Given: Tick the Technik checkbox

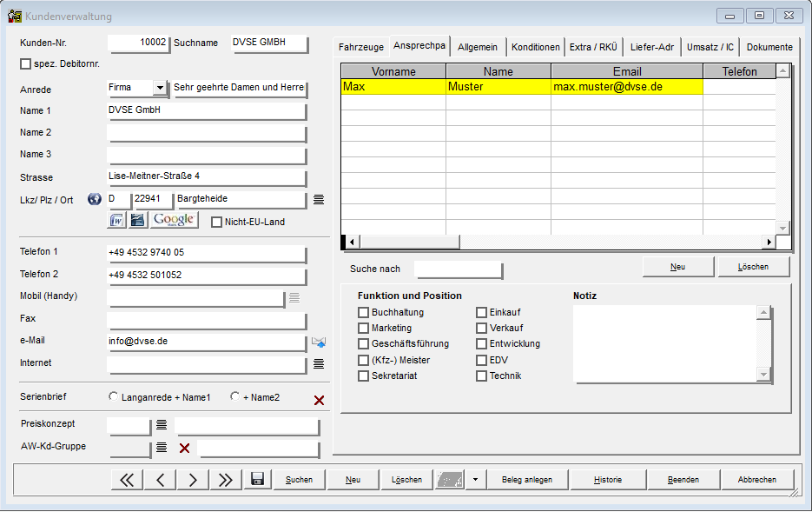Looking at the screenshot, I should [x=482, y=376].
